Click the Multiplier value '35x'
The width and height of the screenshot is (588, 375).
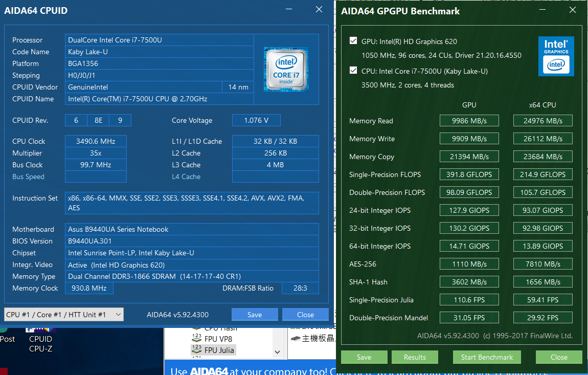pyautogui.click(x=96, y=153)
